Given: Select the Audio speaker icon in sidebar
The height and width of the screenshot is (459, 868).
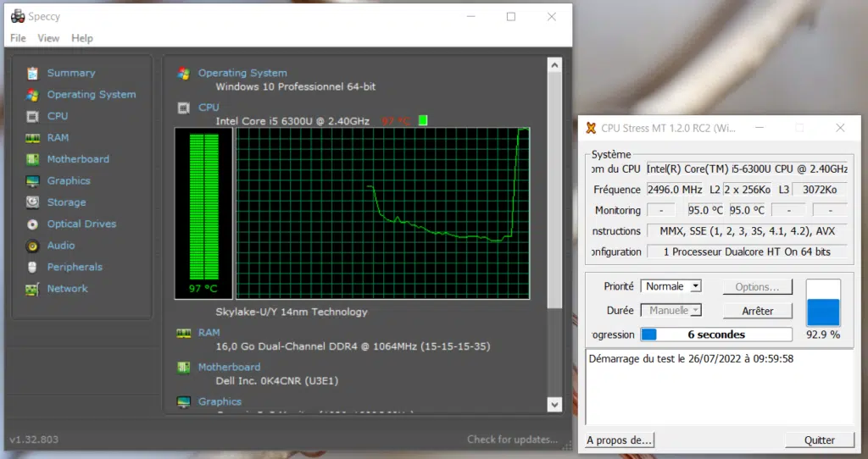Looking at the screenshot, I should click(x=33, y=246).
